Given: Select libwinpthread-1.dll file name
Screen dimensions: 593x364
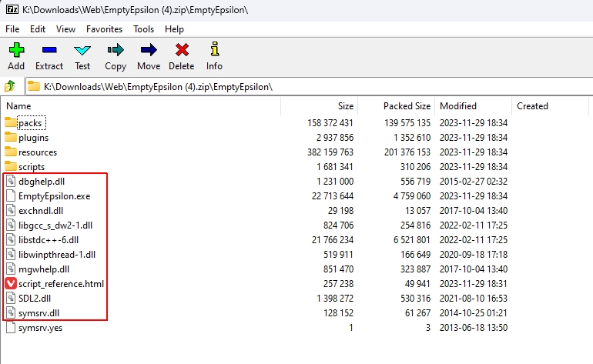Looking at the screenshot, I should tap(57, 255).
